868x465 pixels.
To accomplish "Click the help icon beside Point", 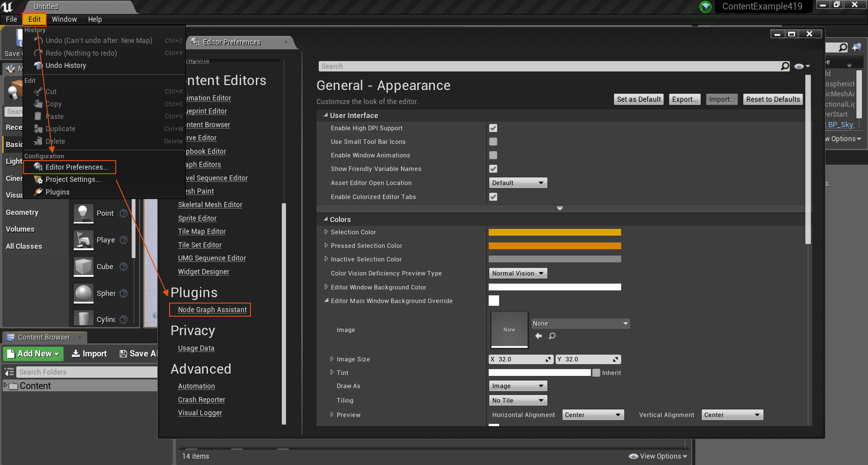I will (x=123, y=213).
